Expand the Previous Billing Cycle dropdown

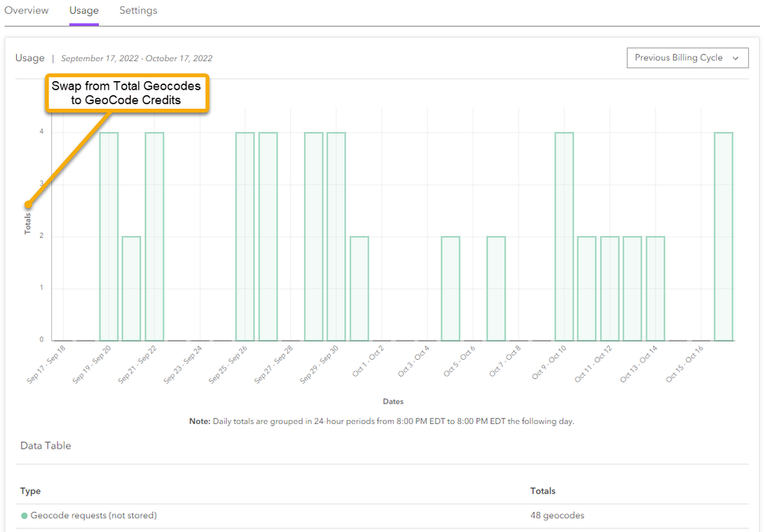[x=687, y=58]
